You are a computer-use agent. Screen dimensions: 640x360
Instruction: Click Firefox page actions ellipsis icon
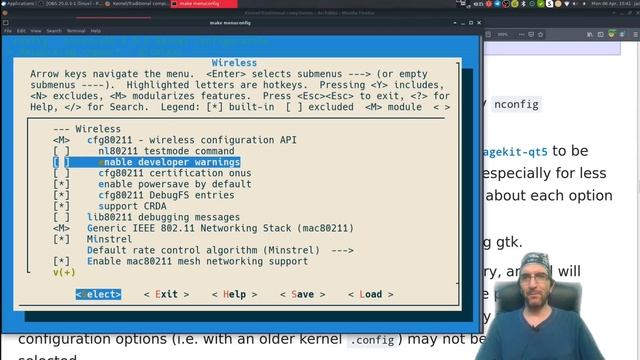(521, 35)
